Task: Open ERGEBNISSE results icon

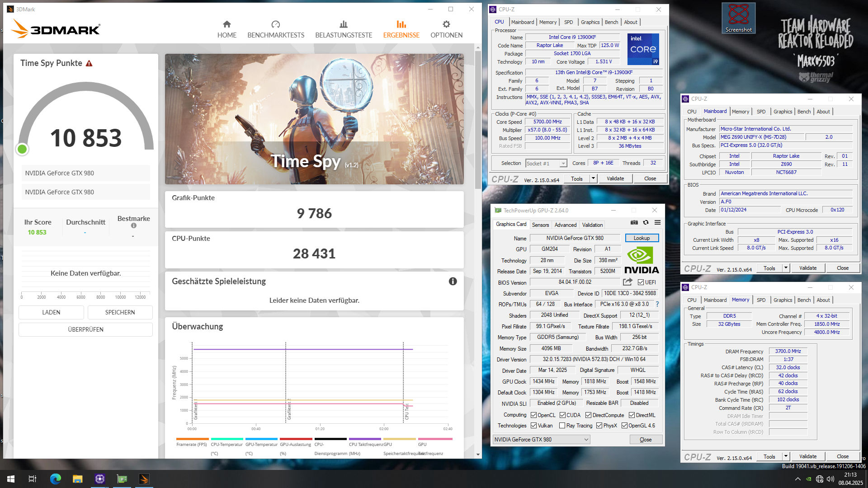Action: point(401,24)
